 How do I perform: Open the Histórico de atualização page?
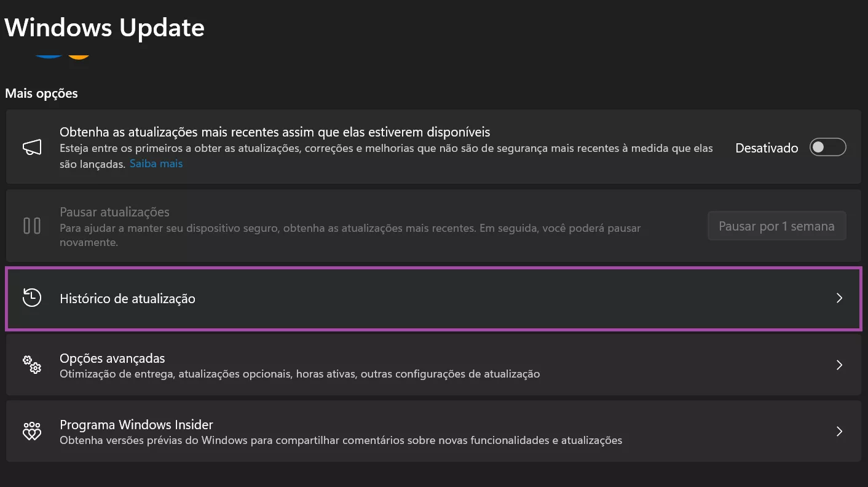(x=430, y=298)
